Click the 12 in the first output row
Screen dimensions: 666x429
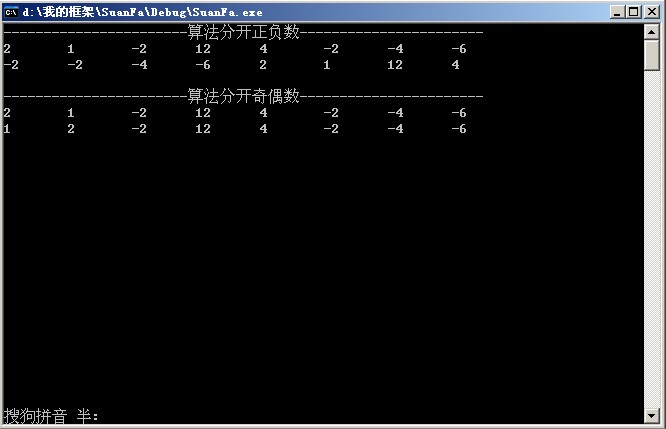203,49
